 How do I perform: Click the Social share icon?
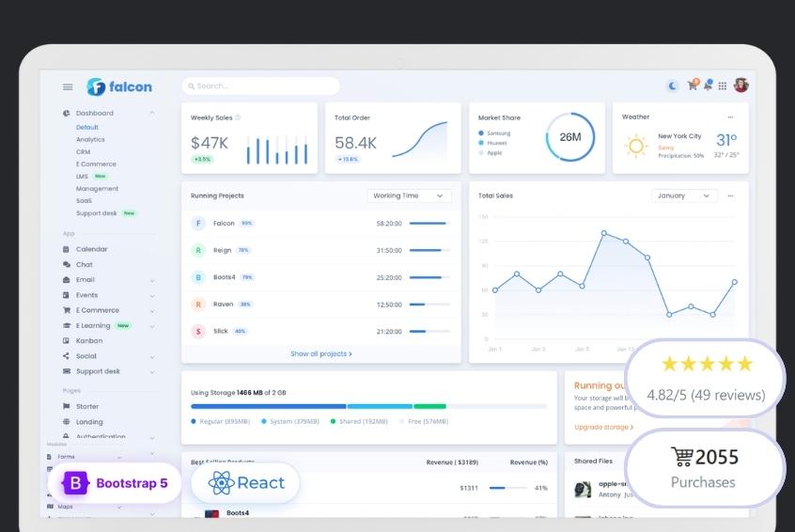(x=66, y=355)
